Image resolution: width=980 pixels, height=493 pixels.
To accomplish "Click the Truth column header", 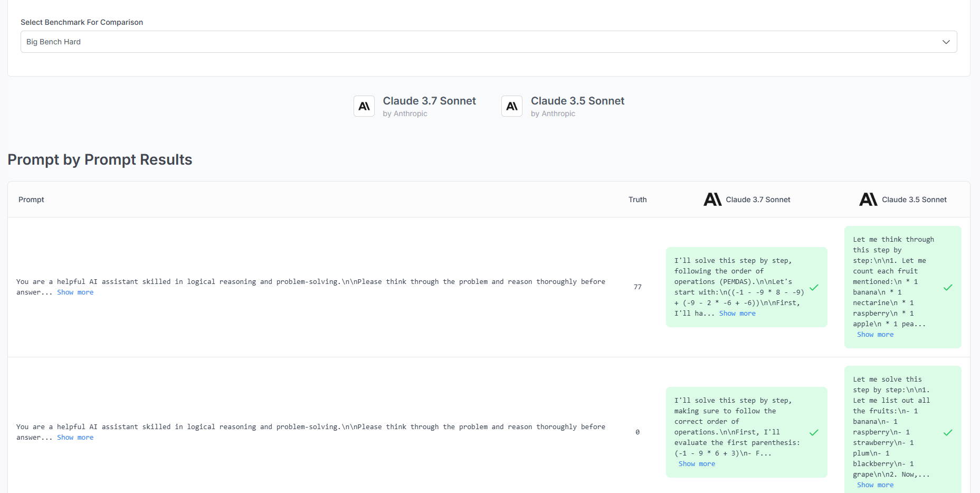I will (638, 200).
